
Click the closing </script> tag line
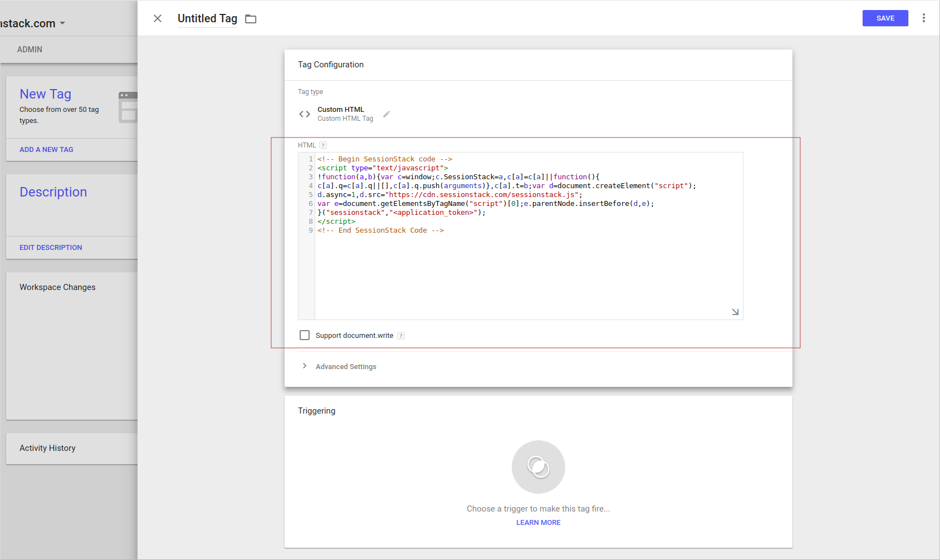tap(336, 222)
